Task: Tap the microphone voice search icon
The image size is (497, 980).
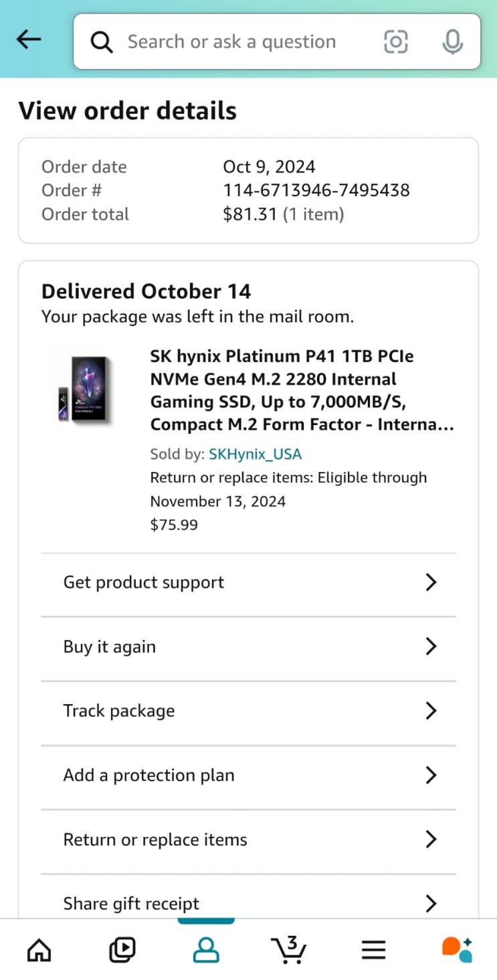Action: tap(452, 42)
